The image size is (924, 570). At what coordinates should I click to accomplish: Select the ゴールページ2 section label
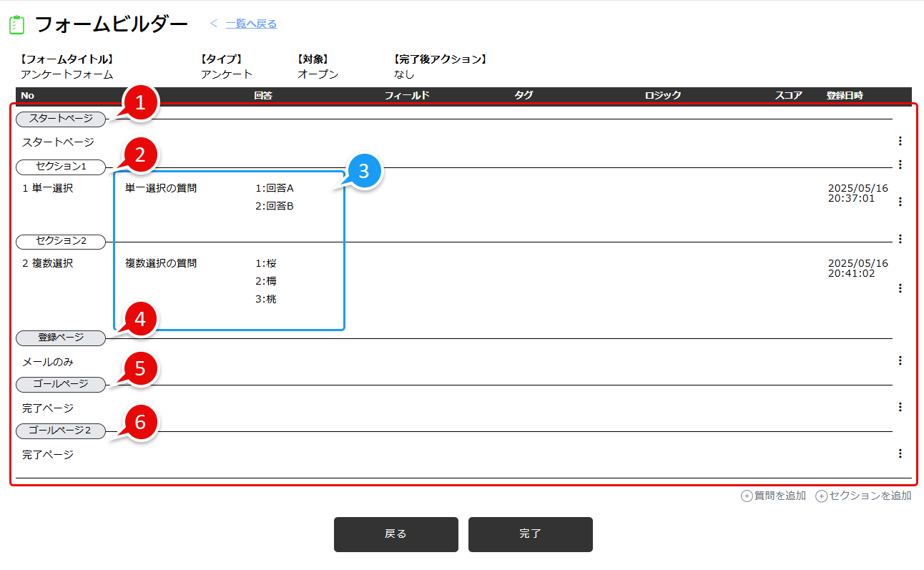61,431
